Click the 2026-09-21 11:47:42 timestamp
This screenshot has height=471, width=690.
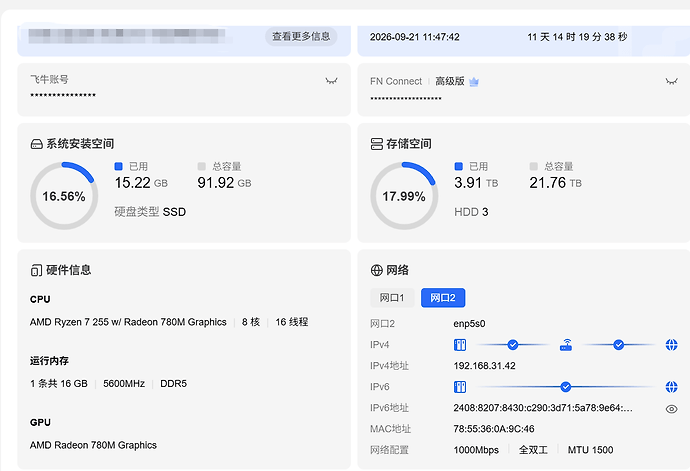point(415,37)
